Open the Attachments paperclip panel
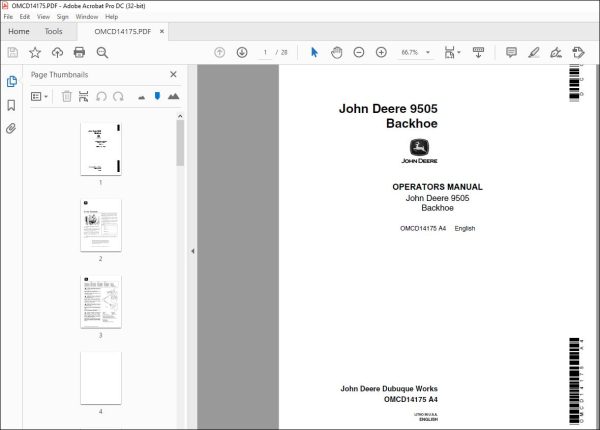Viewport: 600px width, 430px height. (11, 128)
